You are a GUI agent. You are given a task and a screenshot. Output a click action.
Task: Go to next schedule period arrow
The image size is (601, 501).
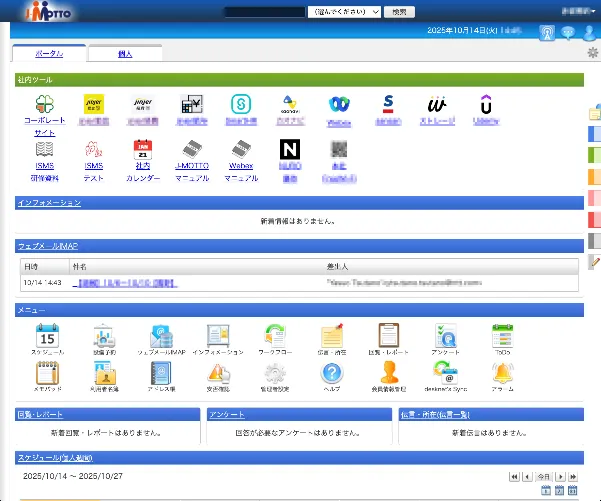pyautogui.click(x=561, y=477)
